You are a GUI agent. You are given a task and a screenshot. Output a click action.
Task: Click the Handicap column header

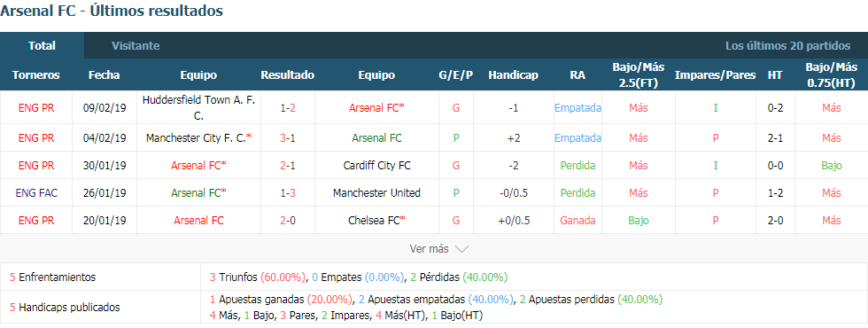(513, 75)
